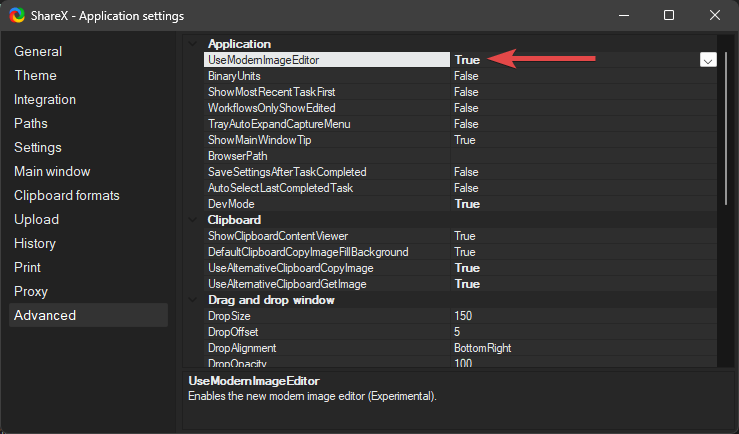Image resolution: width=739 pixels, height=434 pixels.
Task: Click the True value of ShowMainWindowTip
Action: [x=465, y=140]
